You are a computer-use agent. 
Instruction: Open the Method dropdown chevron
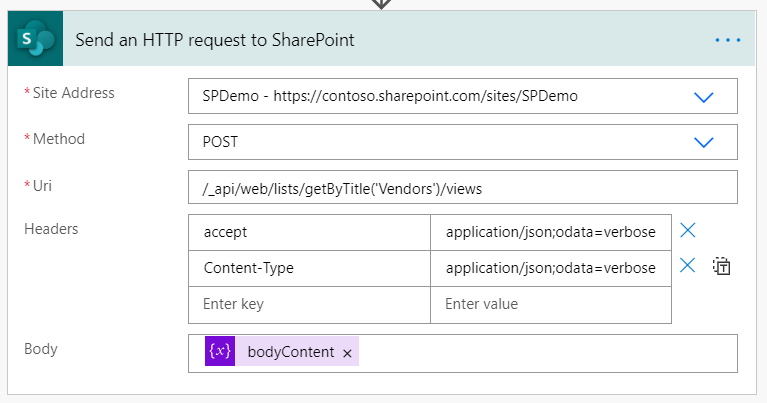704,142
